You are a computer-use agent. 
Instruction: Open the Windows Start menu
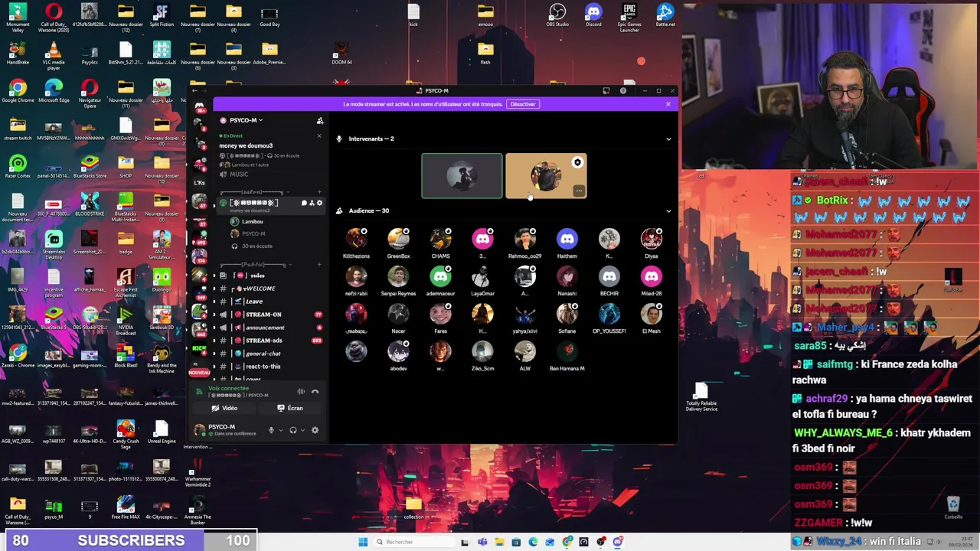coord(363,542)
